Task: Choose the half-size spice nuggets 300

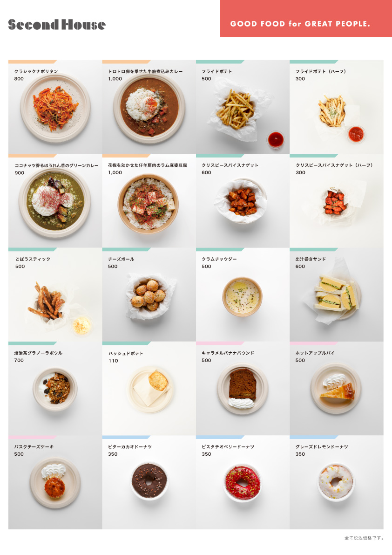Action: (x=337, y=201)
